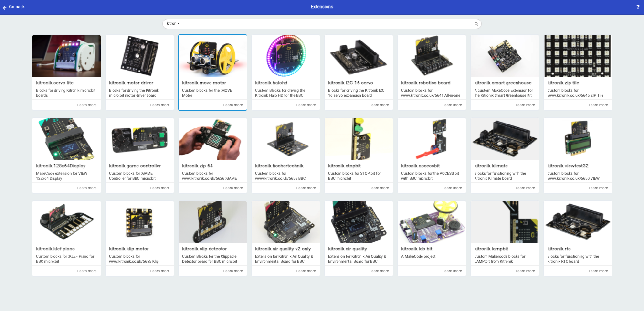Viewport: 644px width, 311px height.
Task: Select the kitronik-zip-64 handheld image
Action: 213,139
